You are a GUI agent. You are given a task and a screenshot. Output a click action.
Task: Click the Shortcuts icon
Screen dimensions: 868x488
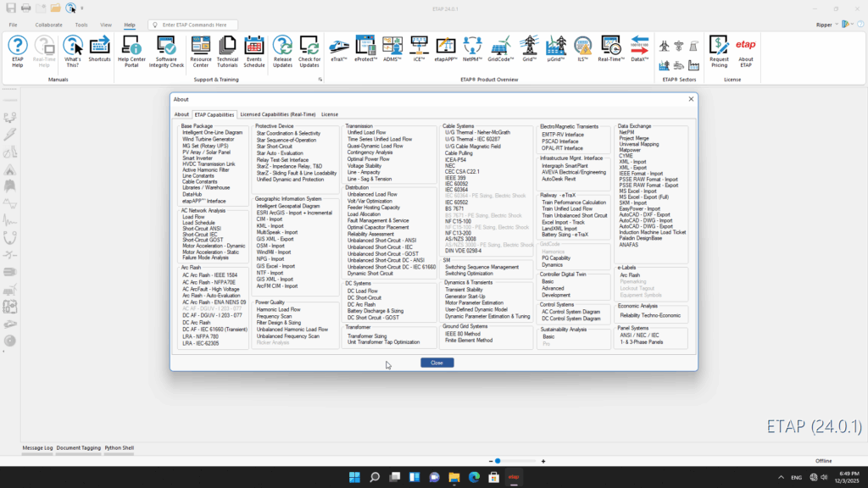coord(99,49)
